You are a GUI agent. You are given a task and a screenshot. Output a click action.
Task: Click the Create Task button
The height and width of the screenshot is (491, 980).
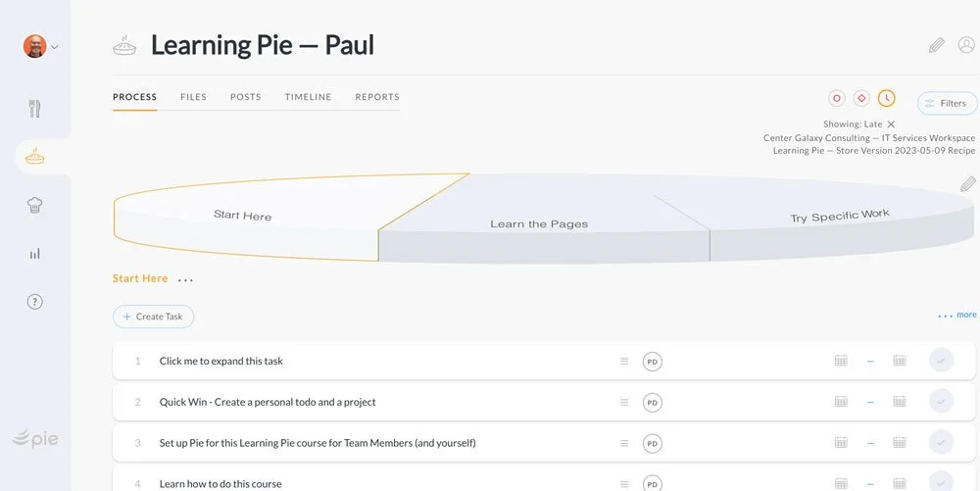(154, 317)
